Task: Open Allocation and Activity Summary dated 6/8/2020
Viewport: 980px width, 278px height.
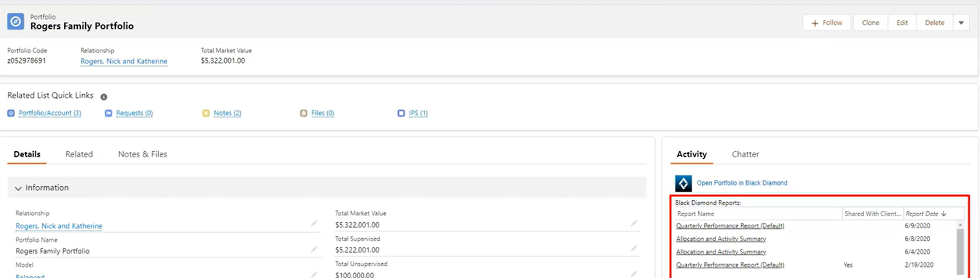Action: [x=721, y=239]
